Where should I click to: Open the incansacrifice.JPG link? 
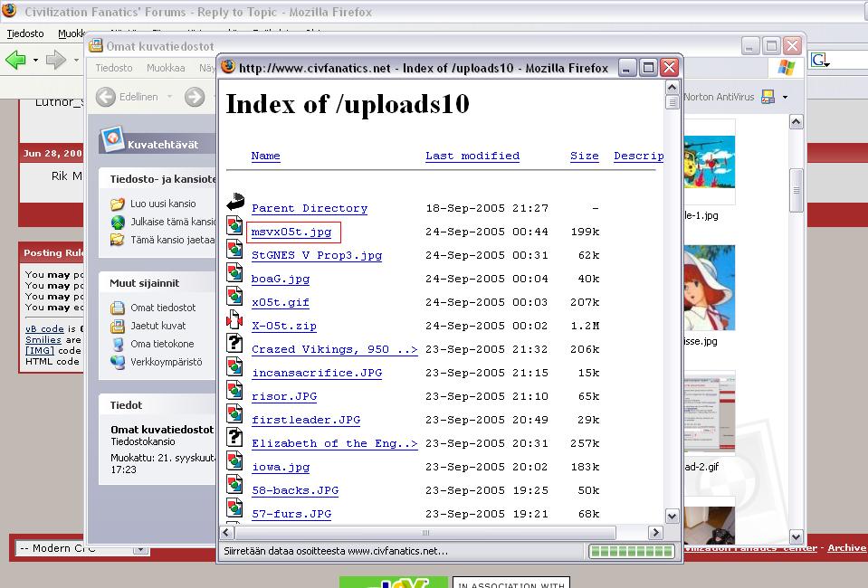[x=317, y=373]
